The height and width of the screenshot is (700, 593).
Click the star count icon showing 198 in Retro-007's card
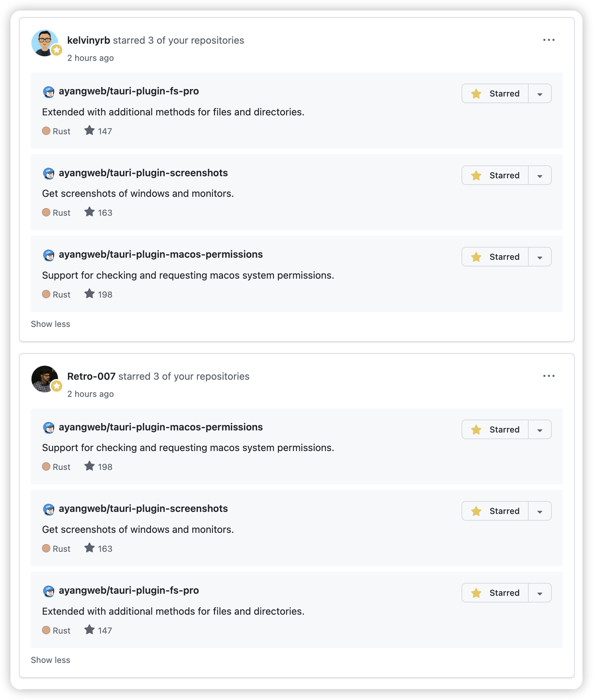[90, 466]
